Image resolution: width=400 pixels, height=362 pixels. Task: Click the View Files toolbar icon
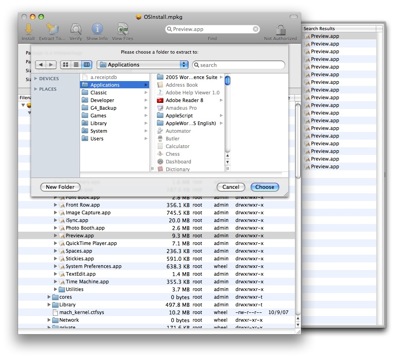pos(122,30)
